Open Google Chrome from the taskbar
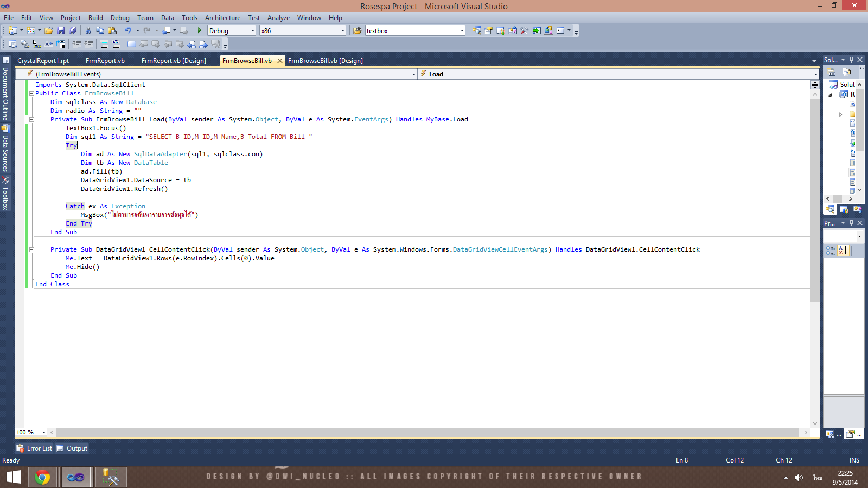 coord(42,477)
